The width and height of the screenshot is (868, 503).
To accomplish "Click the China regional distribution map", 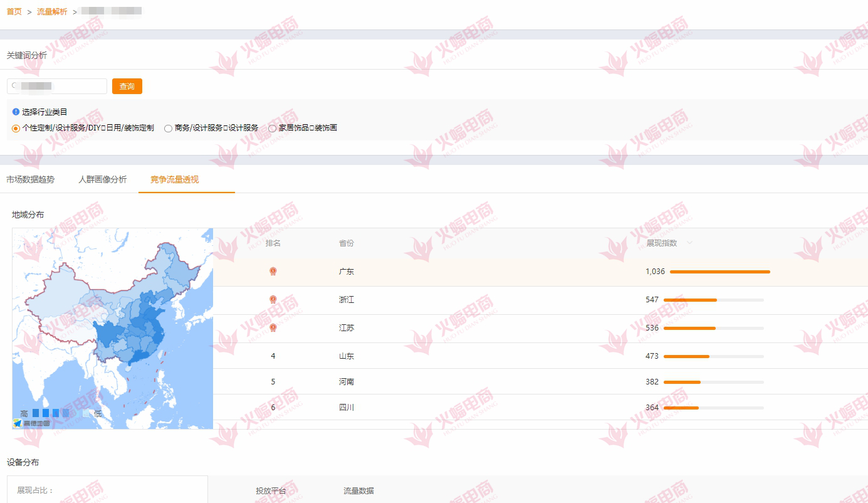I will tap(113, 329).
